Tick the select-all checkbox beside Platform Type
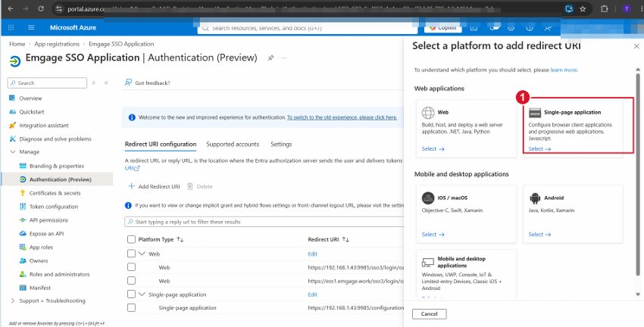The width and height of the screenshot is (644, 327). pyautogui.click(x=131, y=239)
